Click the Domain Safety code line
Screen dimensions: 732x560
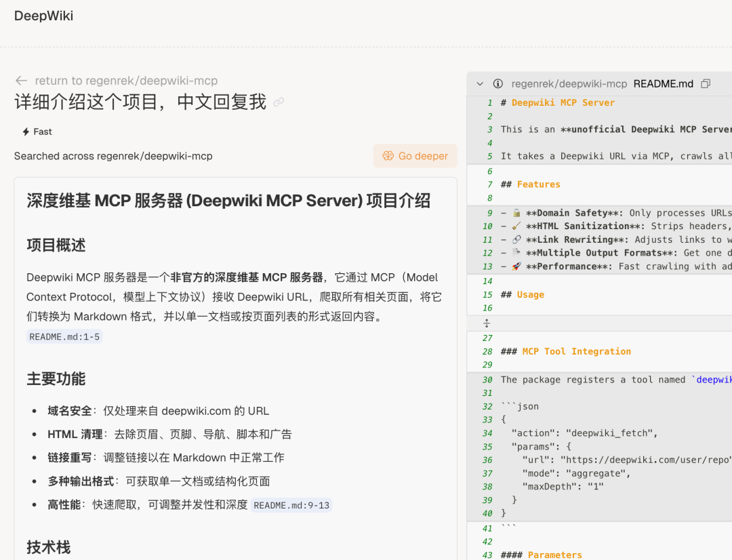click(x=616, y=213)
